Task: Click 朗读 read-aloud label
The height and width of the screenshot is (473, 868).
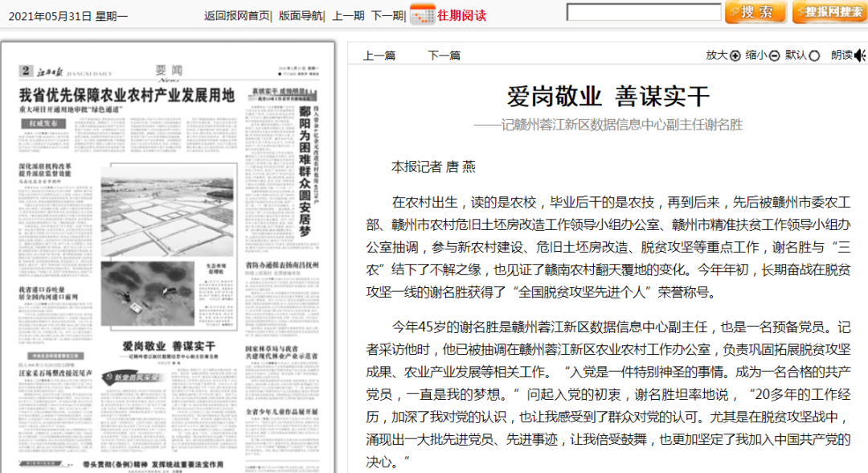Action: tap(841, 55)
